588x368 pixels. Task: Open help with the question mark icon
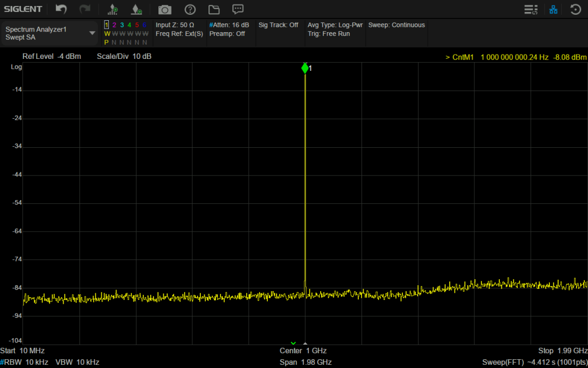[190, 9]
